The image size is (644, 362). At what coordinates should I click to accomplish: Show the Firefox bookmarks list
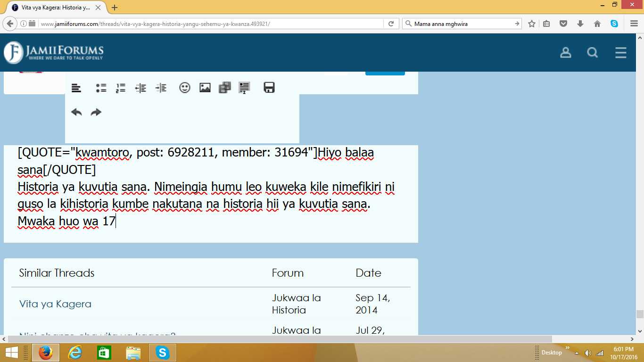point(546,24)
